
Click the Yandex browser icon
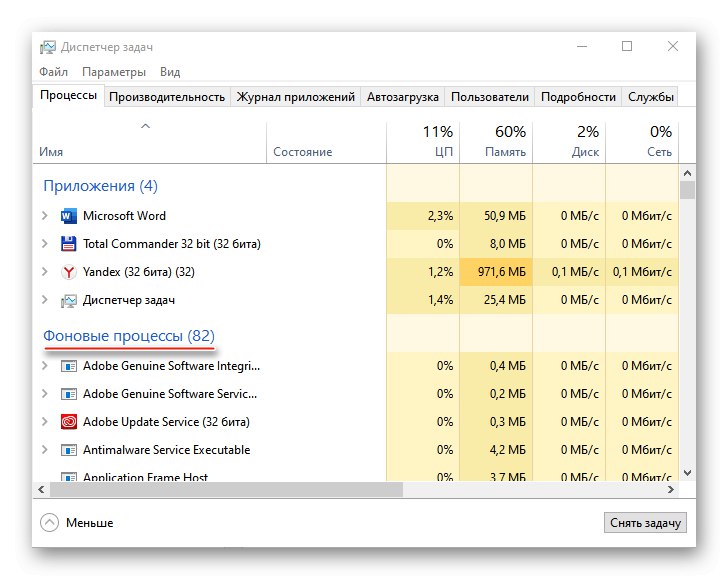click(x=69, y=272)
